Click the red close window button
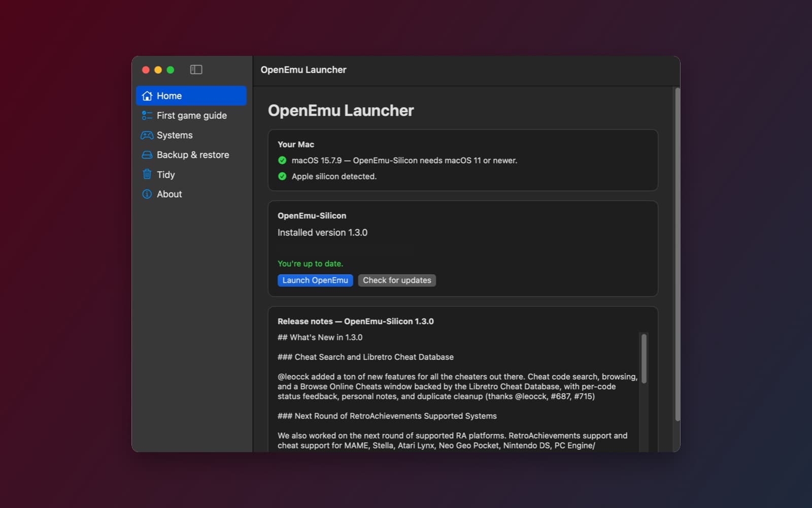 (x=146, y=70)
